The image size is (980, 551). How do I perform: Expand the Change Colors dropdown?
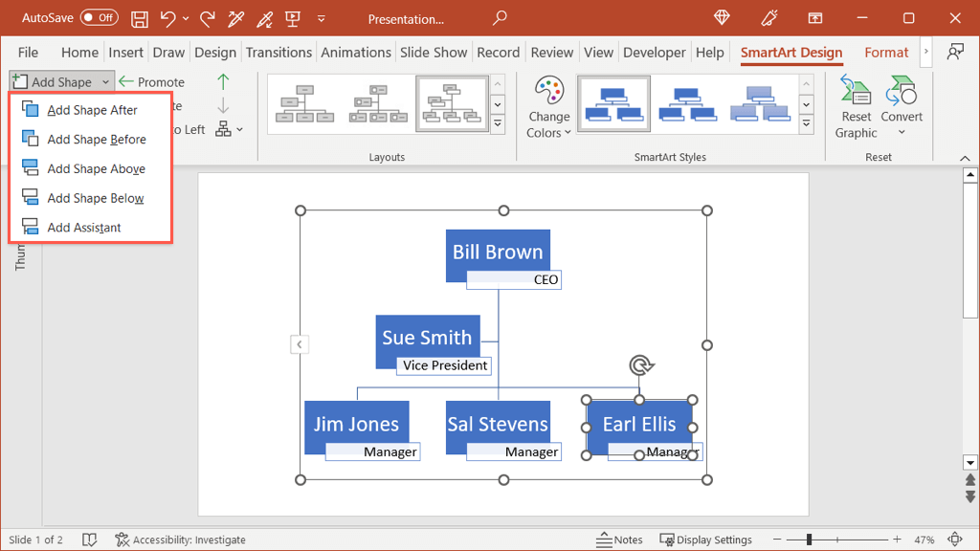548,107
